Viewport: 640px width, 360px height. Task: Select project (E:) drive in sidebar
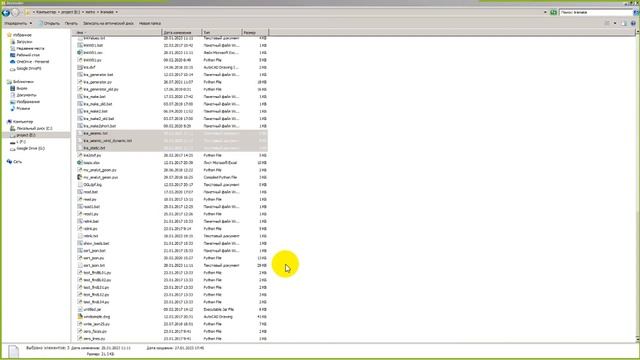(26, 135)
